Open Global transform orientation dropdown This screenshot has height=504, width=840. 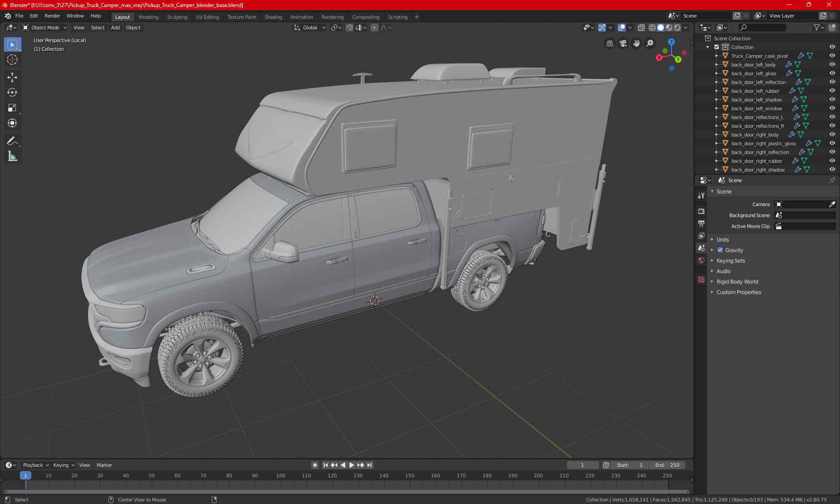click(x=310, y=28)
